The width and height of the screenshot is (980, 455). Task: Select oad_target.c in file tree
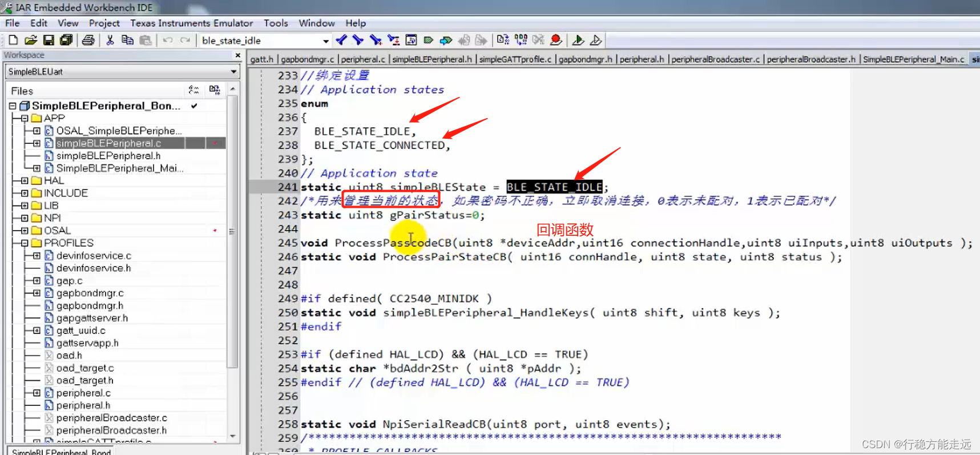pos(85,368)
